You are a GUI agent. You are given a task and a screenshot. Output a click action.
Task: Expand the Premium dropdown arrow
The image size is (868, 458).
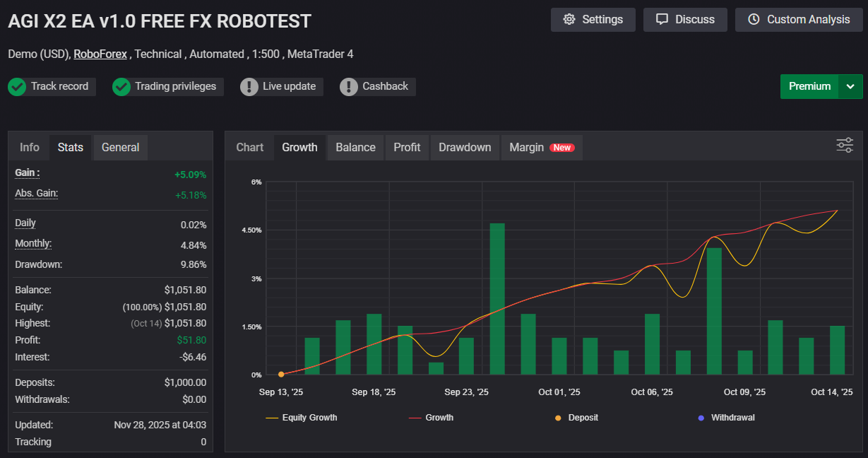(850, 86)
